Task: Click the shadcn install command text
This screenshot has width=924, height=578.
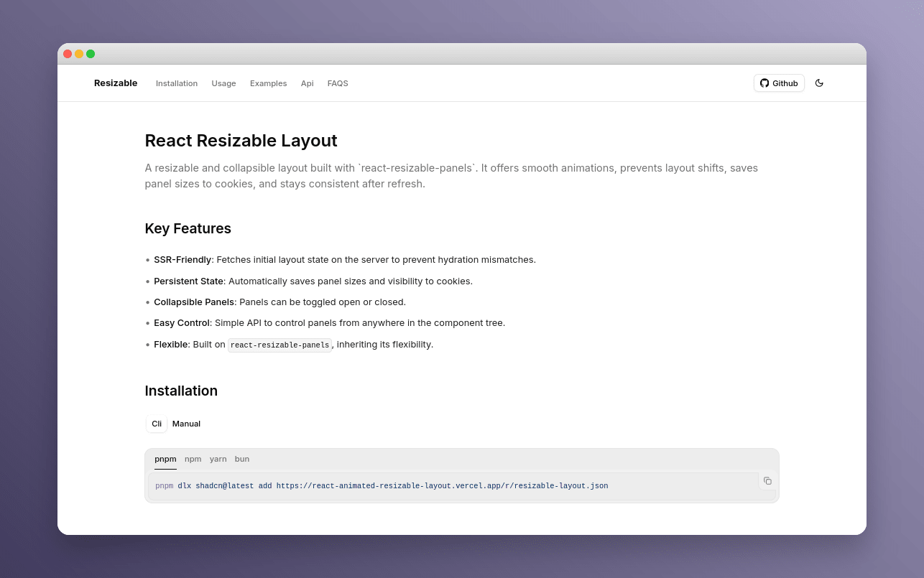Action: pos(381,486)
